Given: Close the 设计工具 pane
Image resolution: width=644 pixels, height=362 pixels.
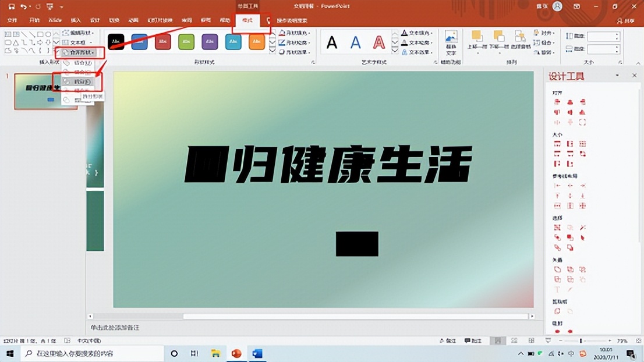Looking at the screenshot, I should pyautogui.click(x=634, y=76).
